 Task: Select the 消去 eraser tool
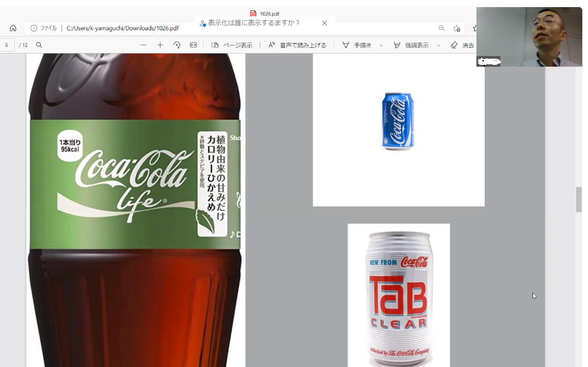(x=462, y=45)
